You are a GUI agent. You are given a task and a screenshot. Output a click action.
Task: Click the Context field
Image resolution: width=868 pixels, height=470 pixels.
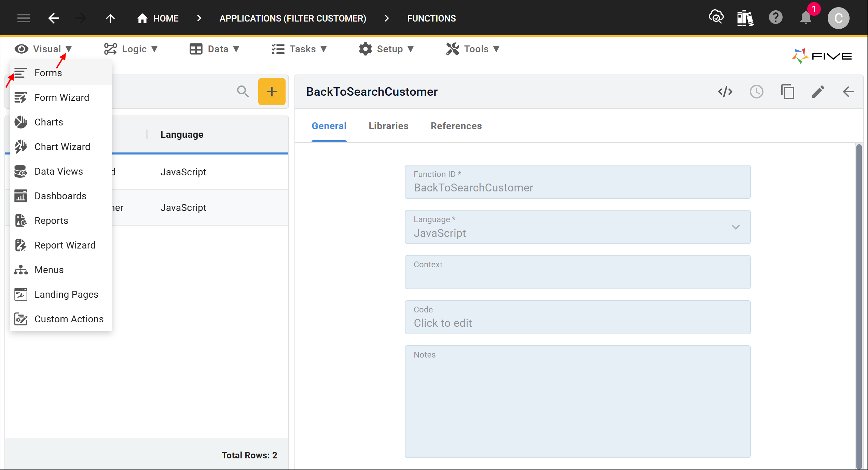[577, 272]
